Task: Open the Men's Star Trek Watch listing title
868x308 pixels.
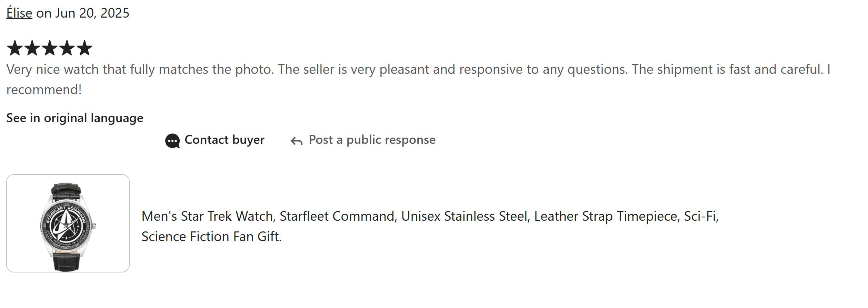Action: [x=430, y=226]
